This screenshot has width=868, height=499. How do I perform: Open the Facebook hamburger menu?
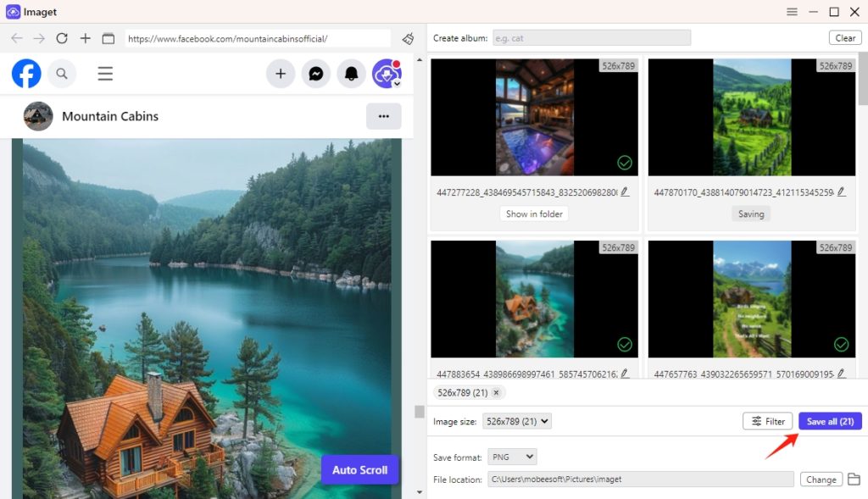coord(105,74)
